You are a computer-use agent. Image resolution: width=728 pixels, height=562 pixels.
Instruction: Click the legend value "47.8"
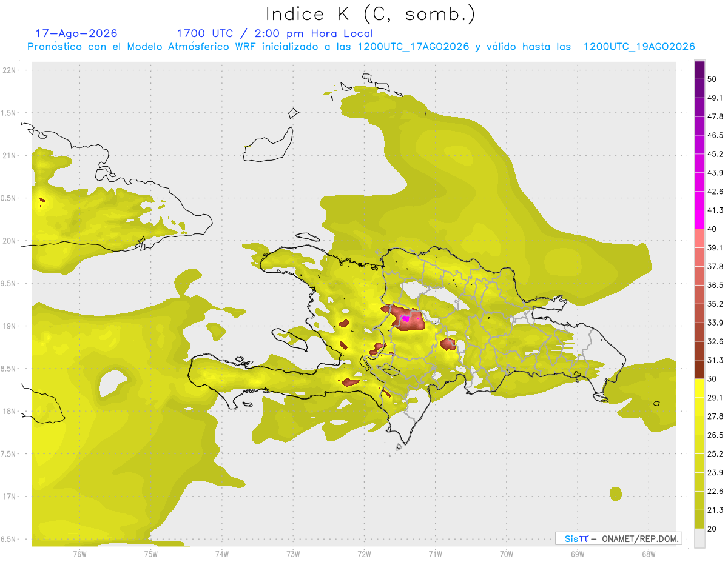715,116
